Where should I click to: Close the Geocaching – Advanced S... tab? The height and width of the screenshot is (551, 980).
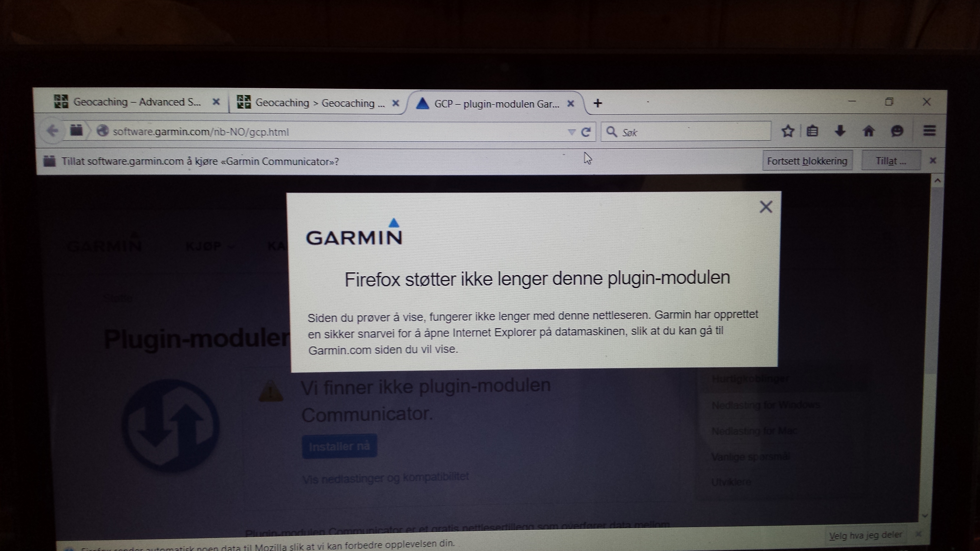216,102
